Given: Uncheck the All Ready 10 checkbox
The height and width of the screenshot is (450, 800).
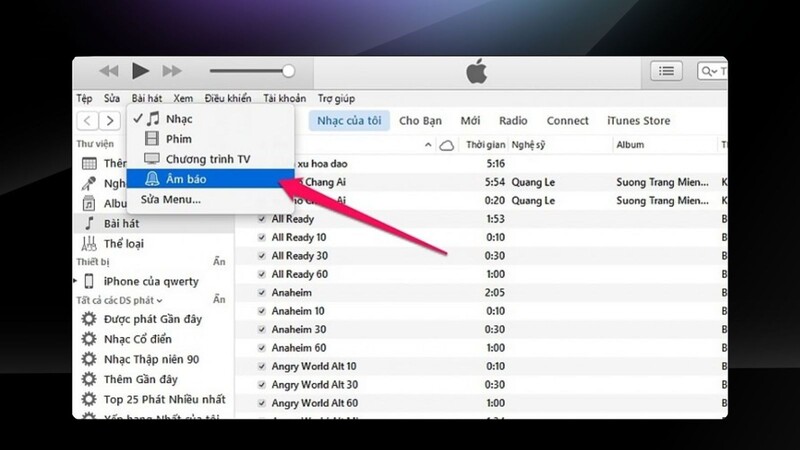Looking at the screenshot, I should [x=262, y=237].
